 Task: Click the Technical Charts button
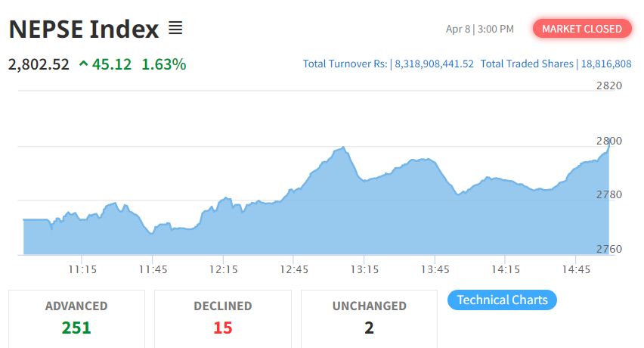502,300
